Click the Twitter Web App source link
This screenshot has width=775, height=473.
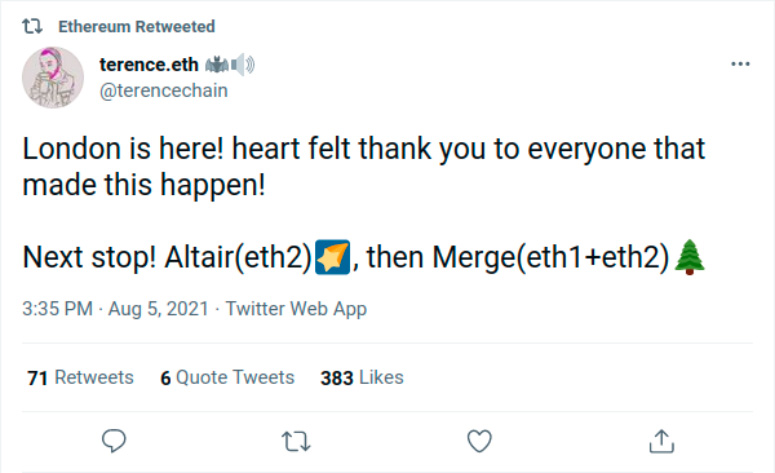pyautogui.click(x=296, y=309)
